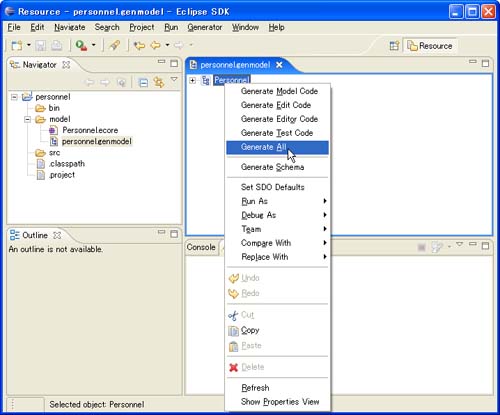Close the Outline view tab

(x=57, y=235)
